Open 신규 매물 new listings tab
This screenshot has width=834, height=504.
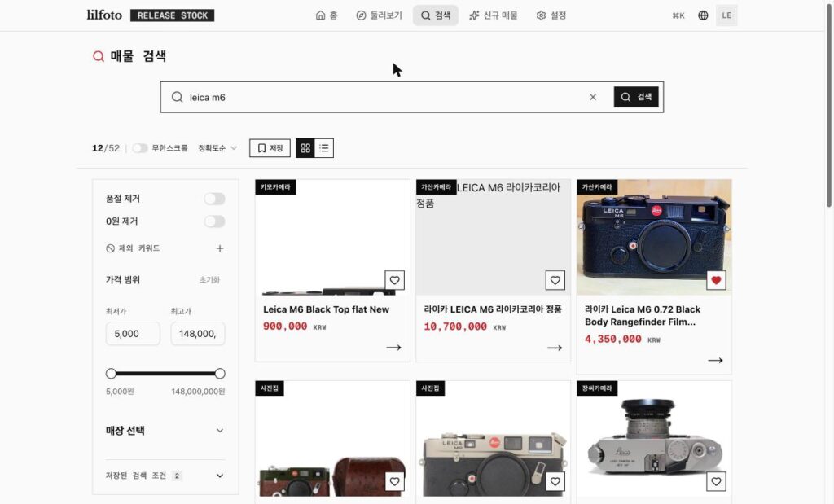tap(493, 15)
